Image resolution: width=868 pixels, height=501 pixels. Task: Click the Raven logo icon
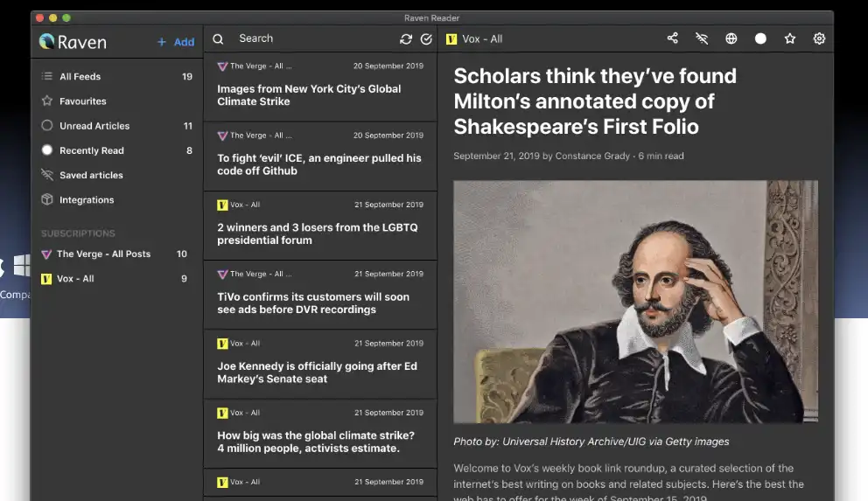click(x=47, y=41)
